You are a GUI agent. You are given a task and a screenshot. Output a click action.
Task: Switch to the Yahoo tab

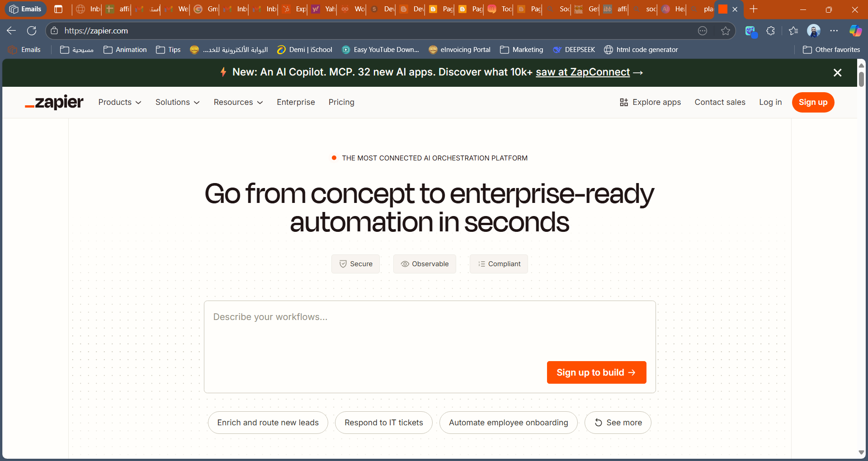pyautogui.click(x=323, y=9)
